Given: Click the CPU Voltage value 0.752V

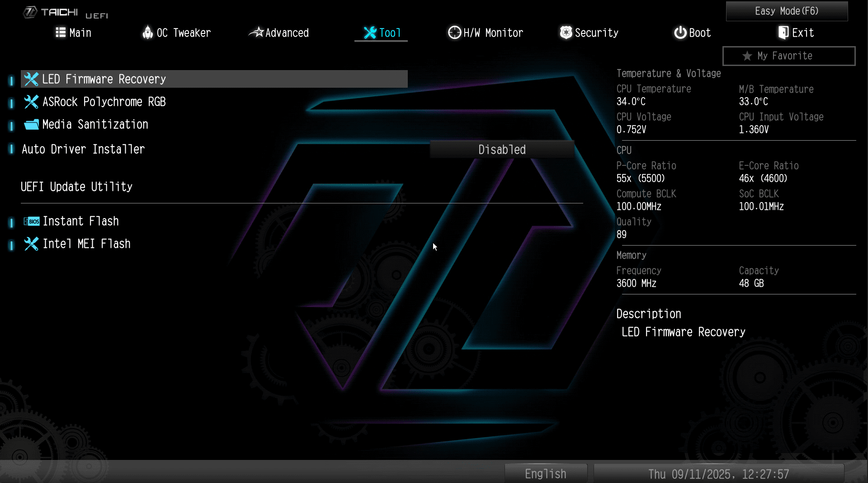Looking at the screenshot, I should coord(631,130).
